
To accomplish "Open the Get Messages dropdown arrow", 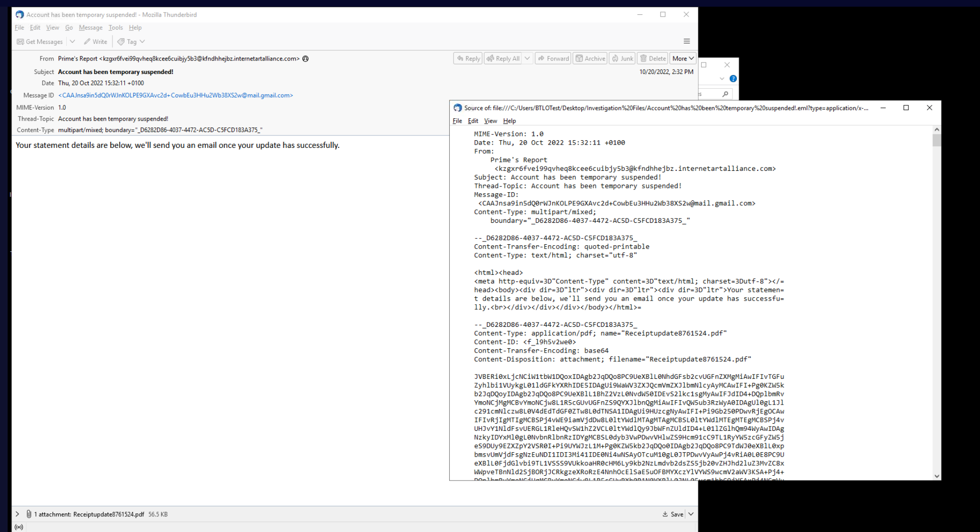I will click(x=72, y=42).
